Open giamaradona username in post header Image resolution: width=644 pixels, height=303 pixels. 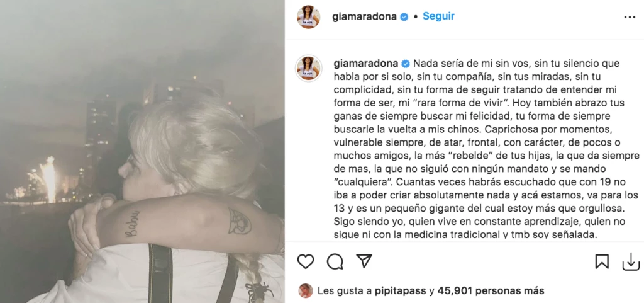point(364,17)
